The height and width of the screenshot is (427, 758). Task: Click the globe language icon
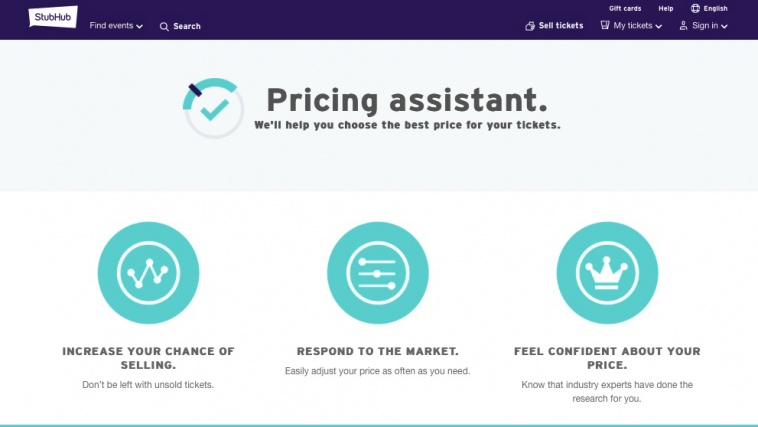point(695,8)
